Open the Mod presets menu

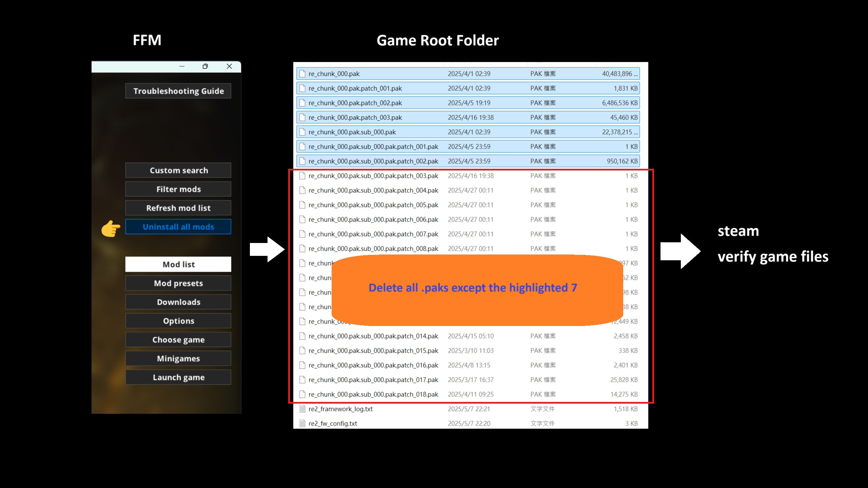pos(178,283)
